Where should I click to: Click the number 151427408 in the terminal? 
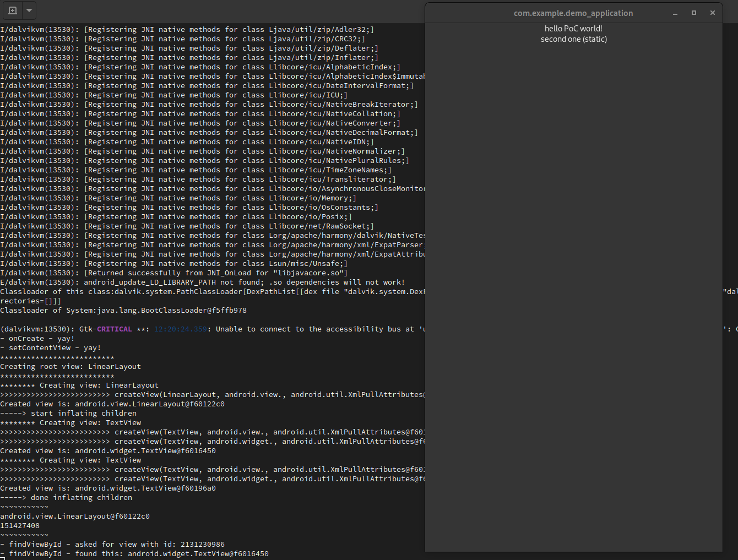(x=20, y=526)
